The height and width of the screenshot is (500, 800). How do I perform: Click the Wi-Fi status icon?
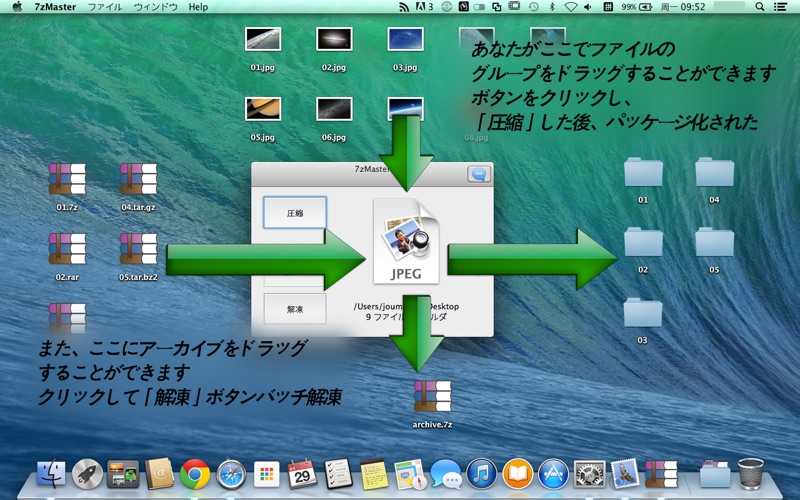pyautogui.click(x=570, y=7)
